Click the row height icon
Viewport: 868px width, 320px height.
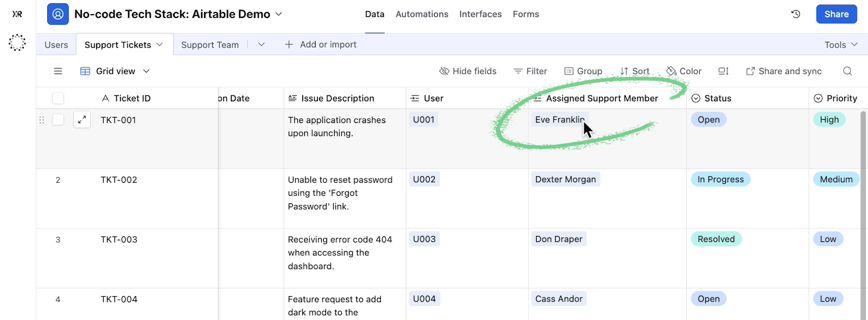pos(724,71)
